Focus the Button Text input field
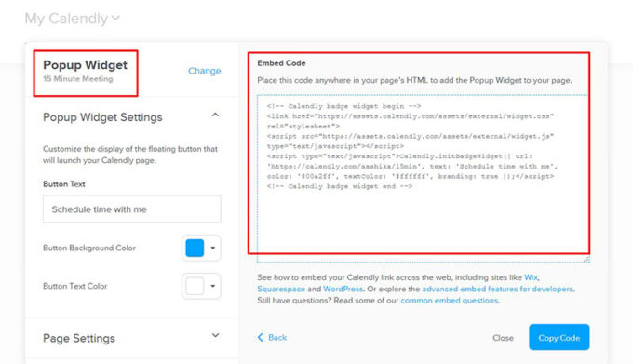The height and width of the screenshot is (364, 633). 131,209
